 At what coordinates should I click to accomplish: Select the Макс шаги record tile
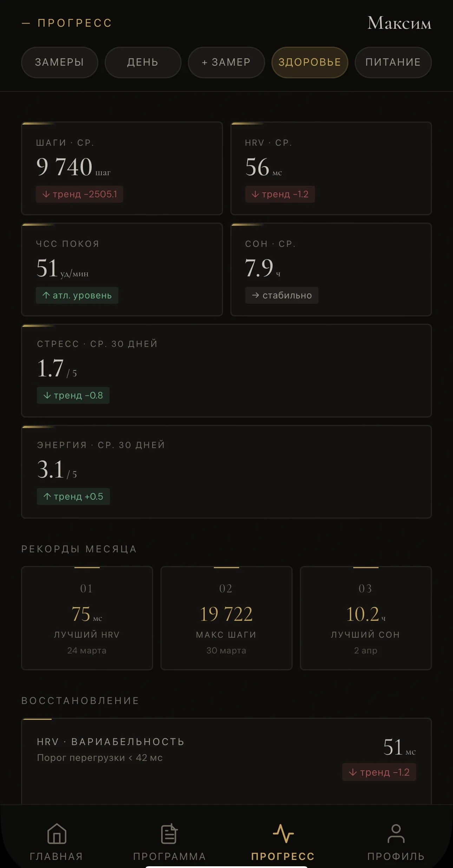pos(226,618)
